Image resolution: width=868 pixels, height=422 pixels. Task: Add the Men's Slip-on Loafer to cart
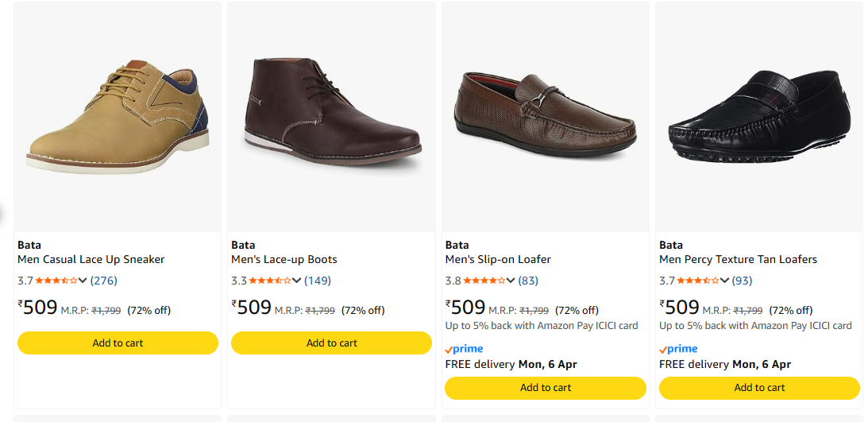click(546, 388)
